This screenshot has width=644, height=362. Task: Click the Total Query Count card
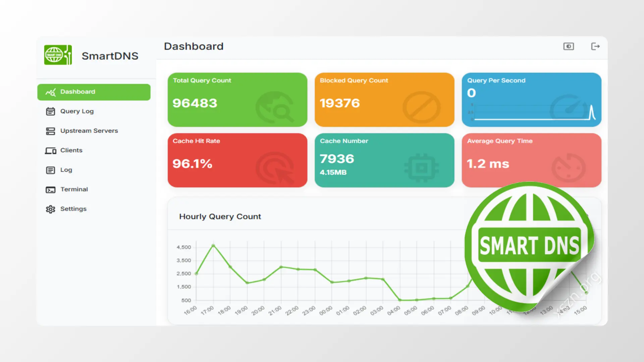pos(237,100)
